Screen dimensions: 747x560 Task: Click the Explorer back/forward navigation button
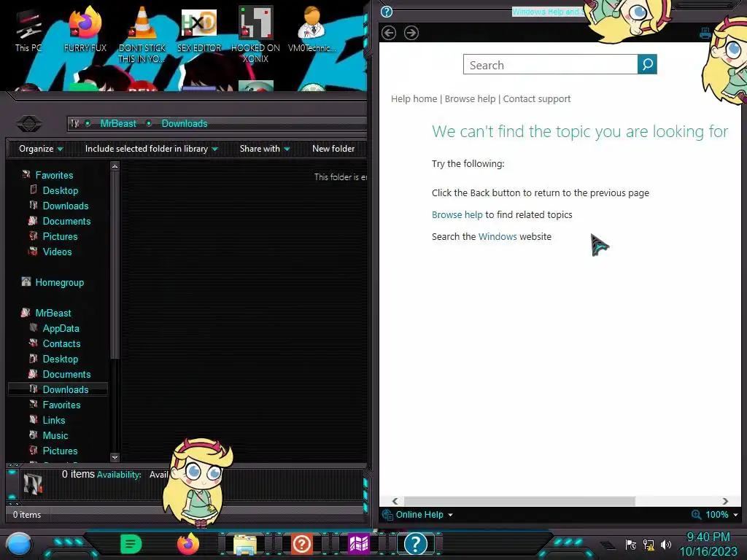(28, 124)
